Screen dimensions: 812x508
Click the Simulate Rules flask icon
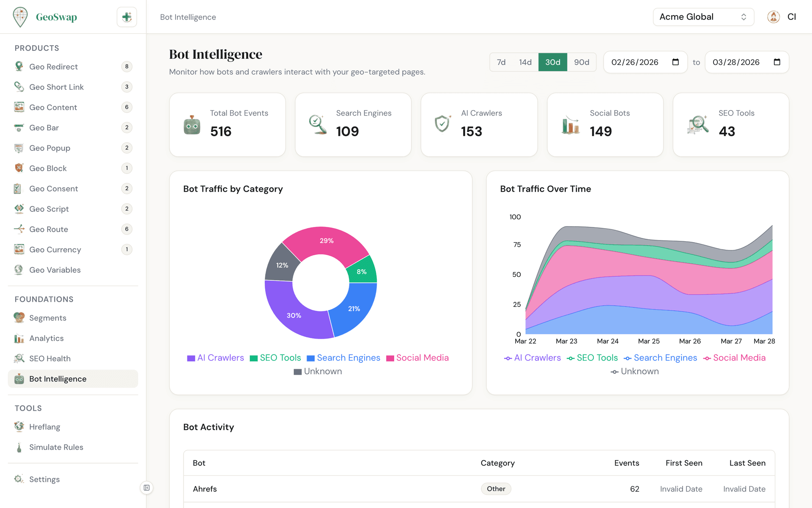[19, 447]
